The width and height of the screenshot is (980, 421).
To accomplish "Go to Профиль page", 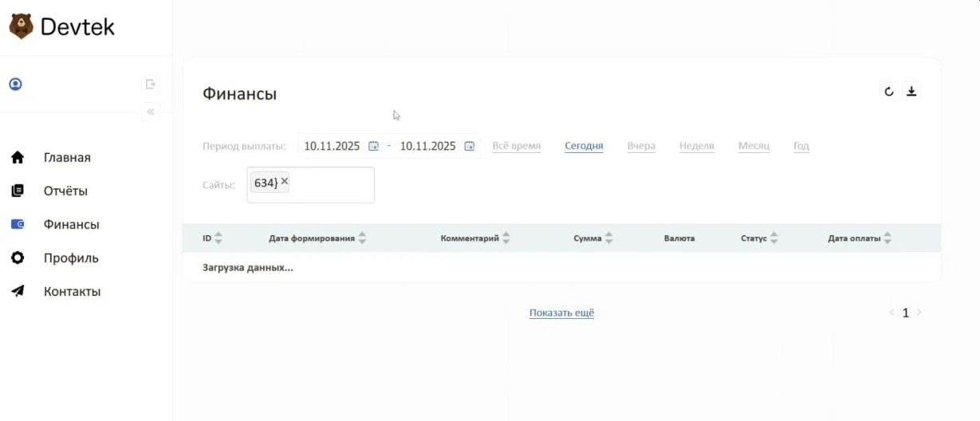I will [71, 258].
